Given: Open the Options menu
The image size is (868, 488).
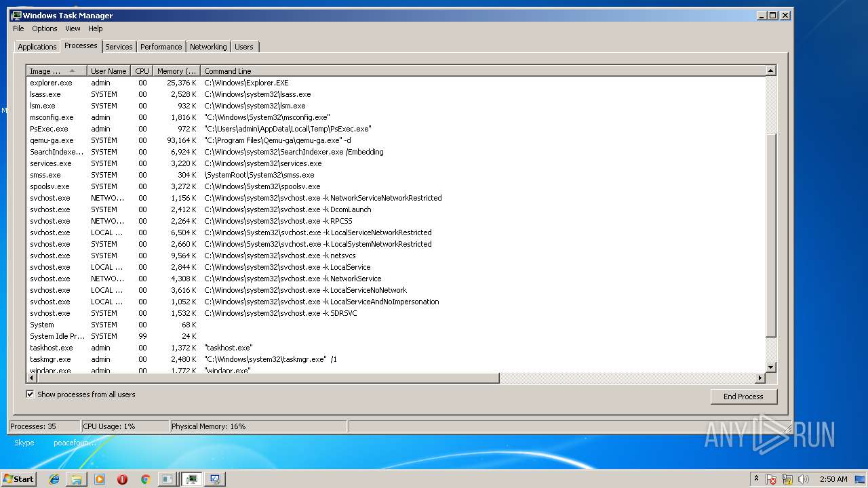Looking at the screenshot, I should pyautogui.click(x=45, y=28).
